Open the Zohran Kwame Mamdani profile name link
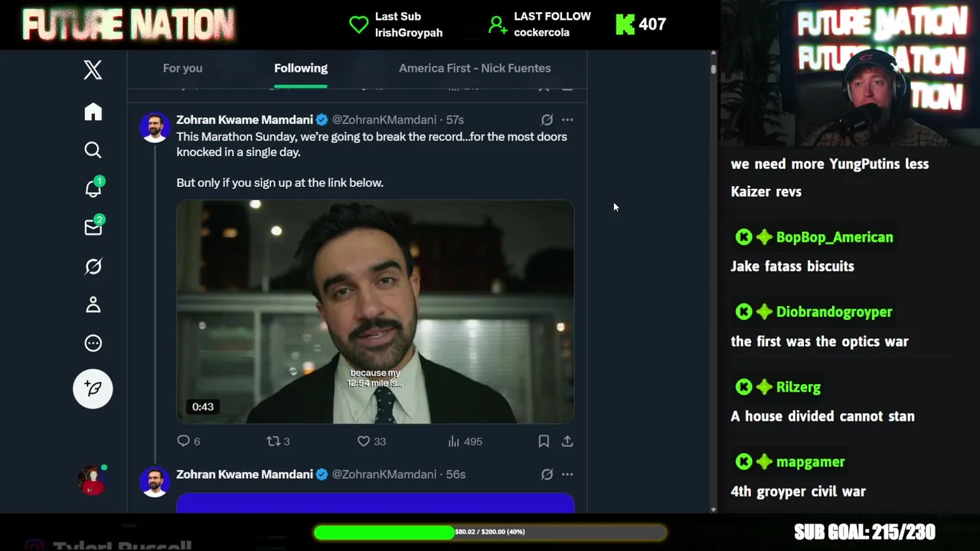The width and height of the screenshot is (980, 551). [x=244, y=119]
